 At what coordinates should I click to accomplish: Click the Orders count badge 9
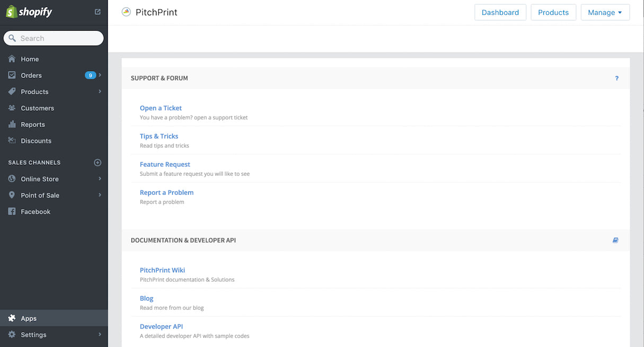90,75
